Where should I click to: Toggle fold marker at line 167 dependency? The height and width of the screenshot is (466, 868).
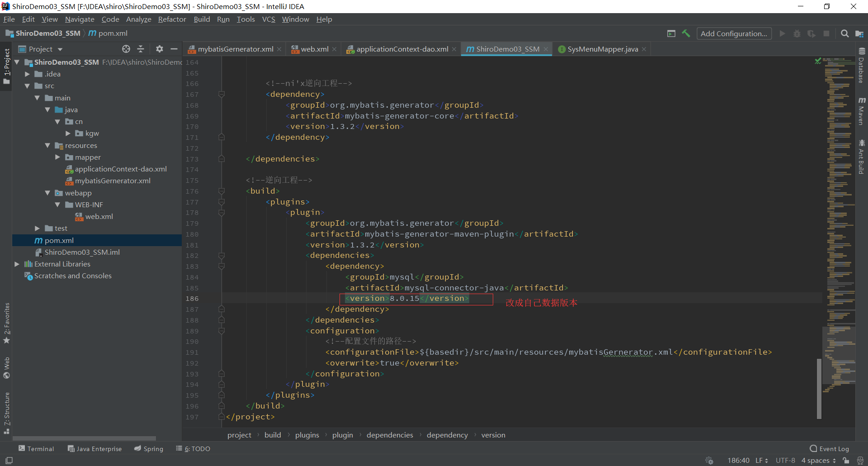[x=222, y=94]
